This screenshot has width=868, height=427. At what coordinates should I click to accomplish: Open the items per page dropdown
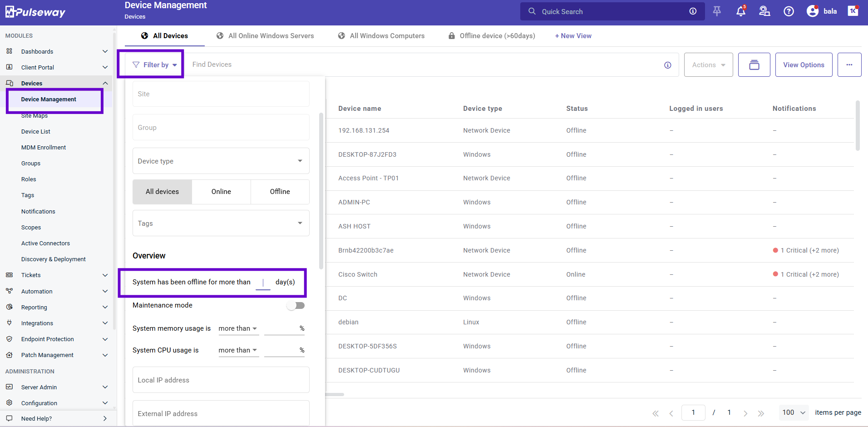point(794,412)
